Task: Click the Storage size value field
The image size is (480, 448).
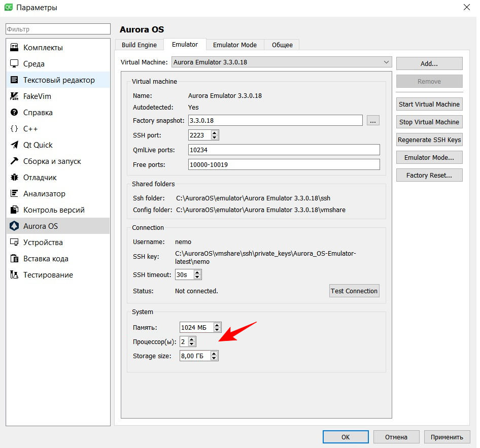Action: [x=195, y=356]
